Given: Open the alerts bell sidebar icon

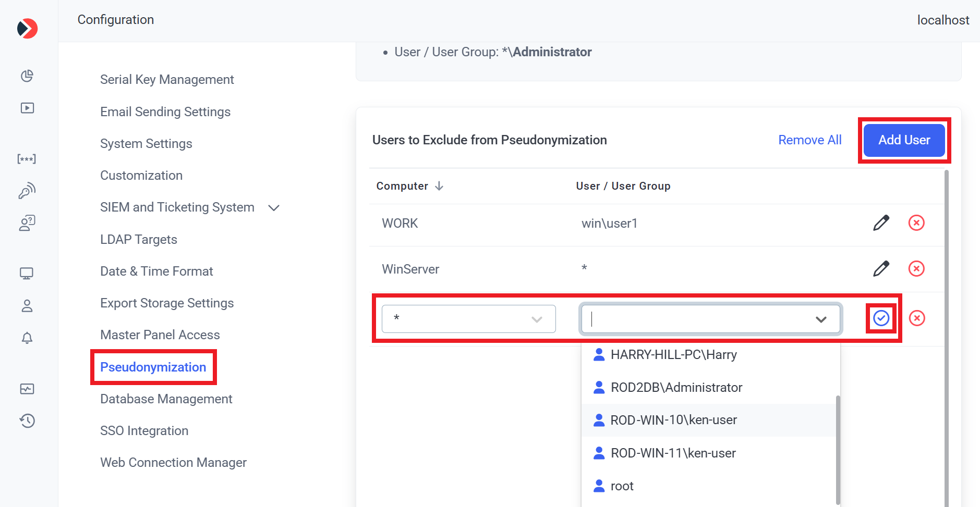Looking at the screenshot, I should coord(27,338).
